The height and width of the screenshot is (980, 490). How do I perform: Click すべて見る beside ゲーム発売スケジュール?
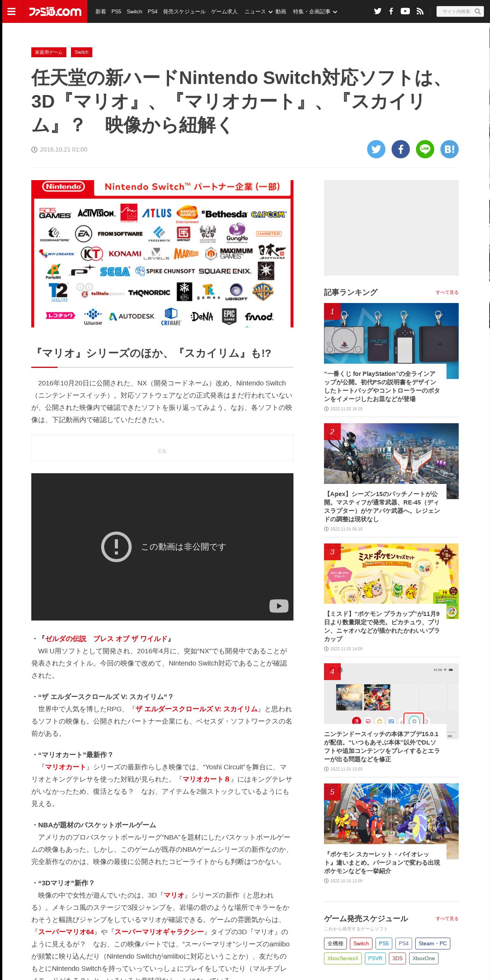(447, 919)
